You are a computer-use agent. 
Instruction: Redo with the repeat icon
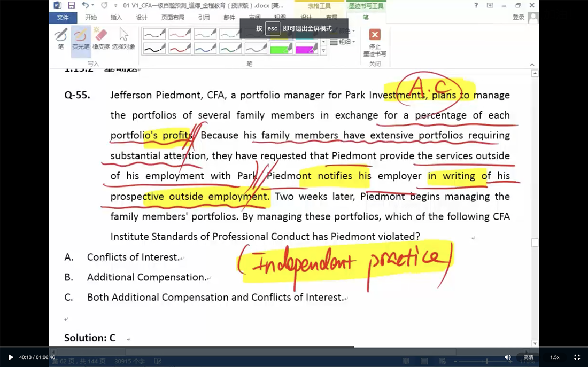click(104, 5)
